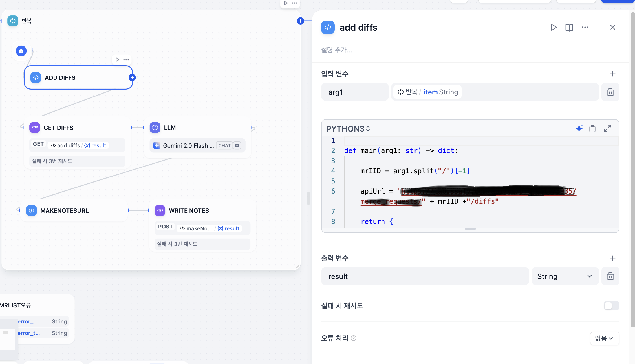The height and width of the screenshot is (364, 635).
Task: Click the iteration start home icon
Action: pos(21,51)
